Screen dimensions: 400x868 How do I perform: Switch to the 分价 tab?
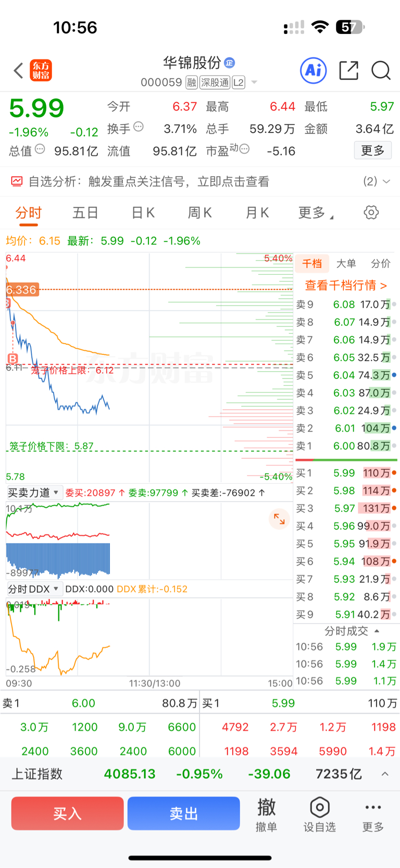tap(380, 263)
